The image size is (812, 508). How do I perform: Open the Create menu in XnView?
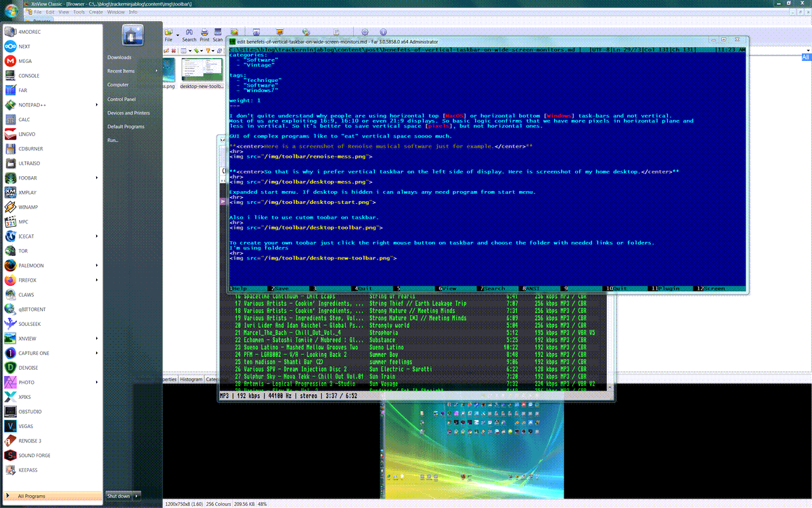pos(96,12)
